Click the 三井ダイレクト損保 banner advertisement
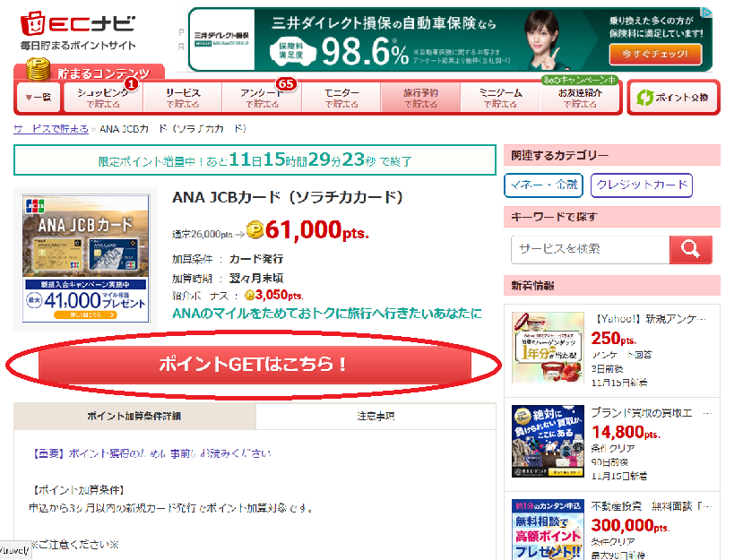 450,39
